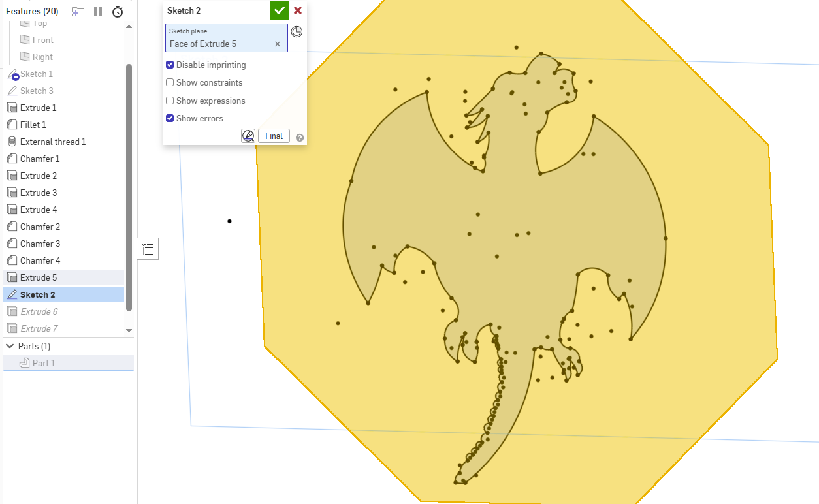Select Extrude 3 feature

point(39,193)
